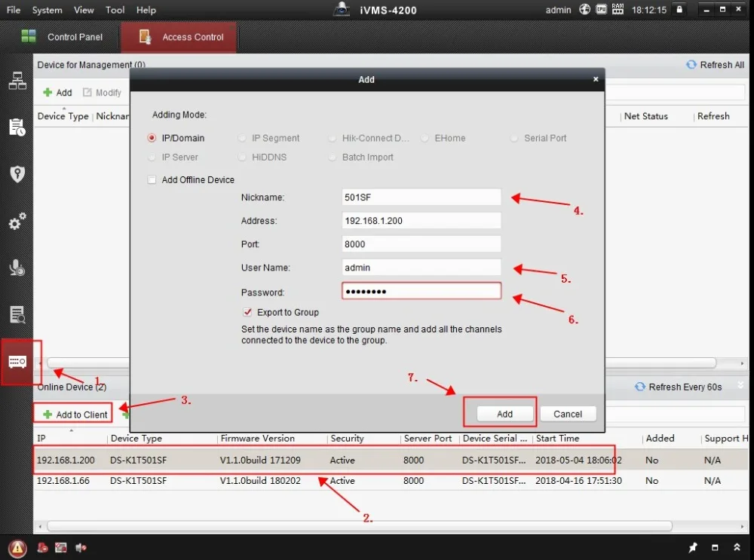
Task: Click online device list horizontal scrollbar
Action: tap(359, 526)
